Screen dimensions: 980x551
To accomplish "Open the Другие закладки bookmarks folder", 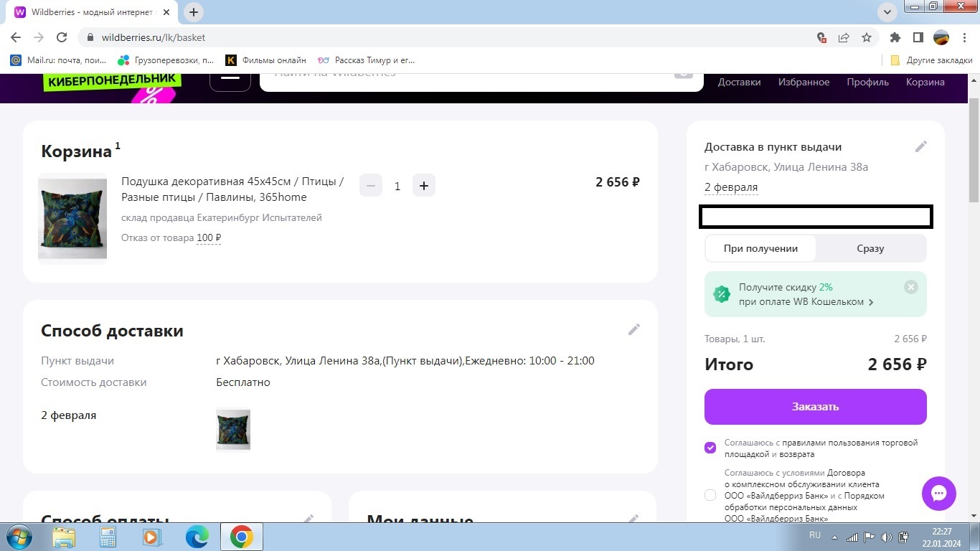I will click(931, 60).
